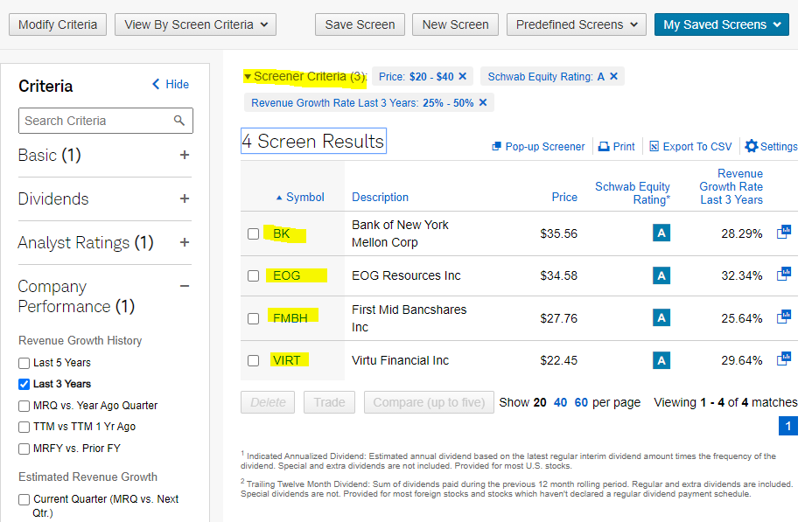Remove the Schwab Equity Rating A criterion

[613, 76]
